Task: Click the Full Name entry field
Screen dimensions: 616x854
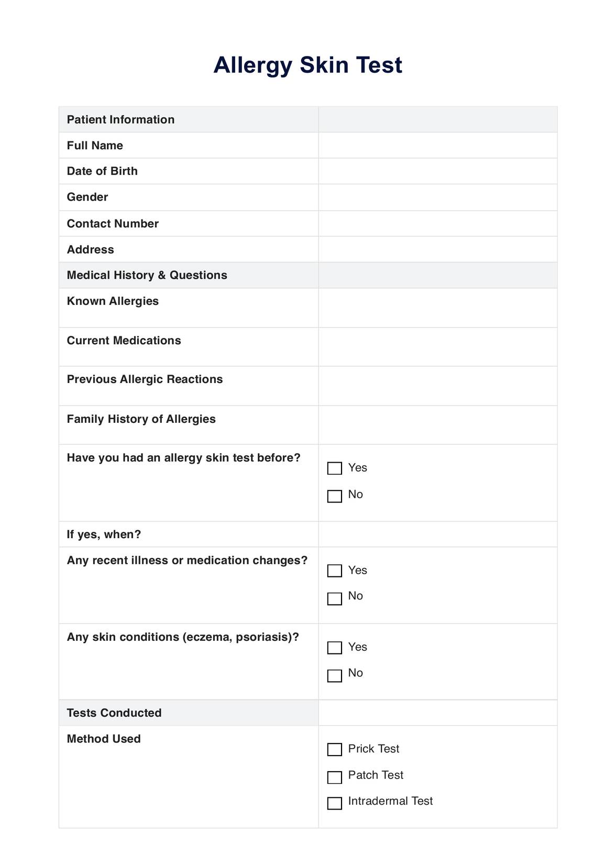Action: (437, 145)
